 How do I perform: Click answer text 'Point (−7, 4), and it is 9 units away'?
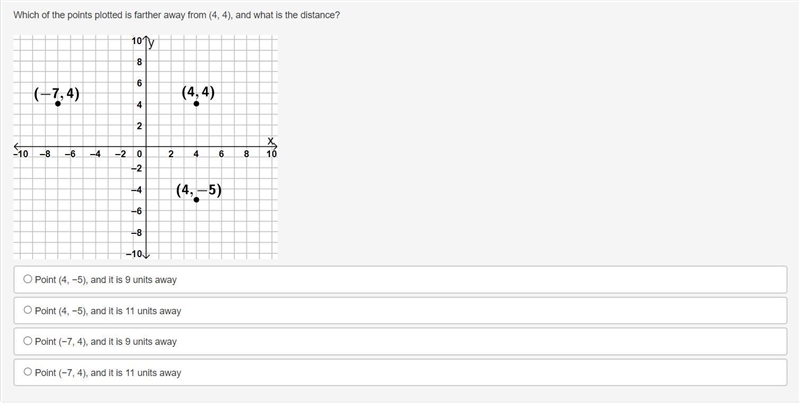pos(106,342)
